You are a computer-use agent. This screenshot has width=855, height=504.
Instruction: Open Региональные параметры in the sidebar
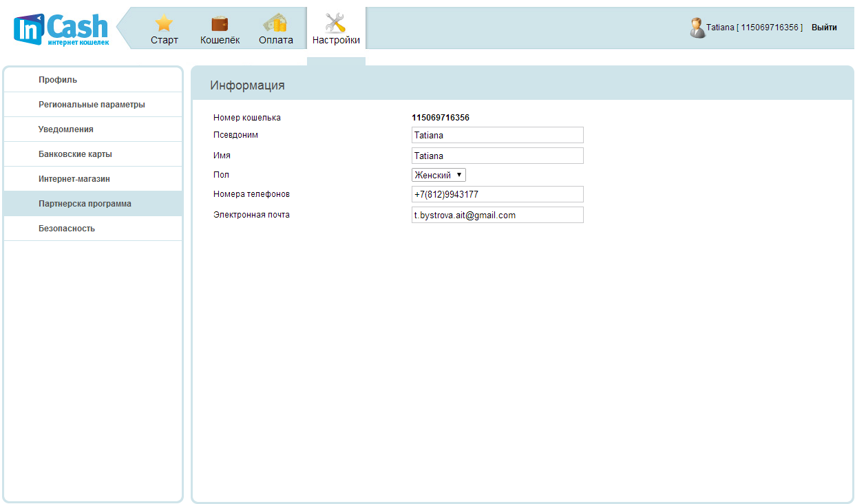93,105
